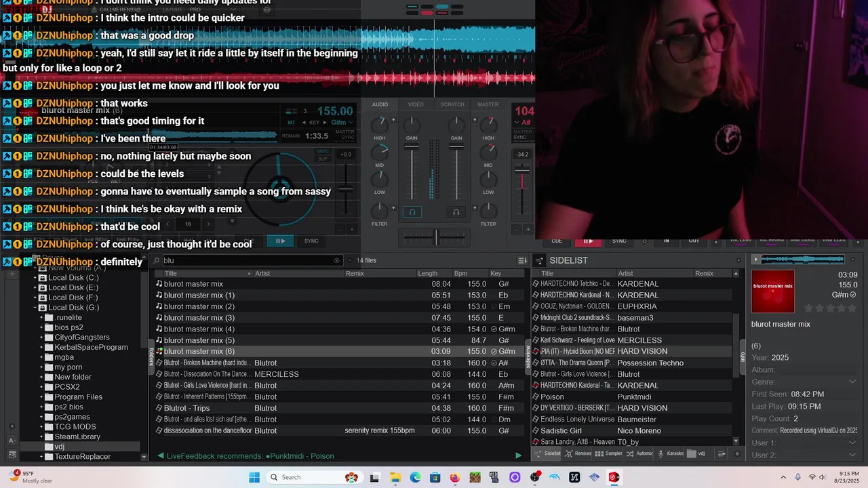Screen dimensions: 868x488
Task: Open OBS Studio from the taskbar
Action: 534,477
